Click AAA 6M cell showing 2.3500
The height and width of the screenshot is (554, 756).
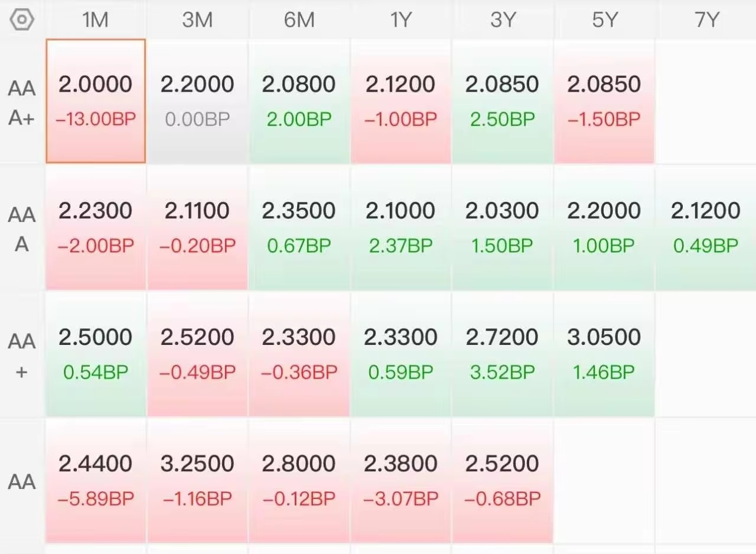pyautogui.click(x=299, y=227)
